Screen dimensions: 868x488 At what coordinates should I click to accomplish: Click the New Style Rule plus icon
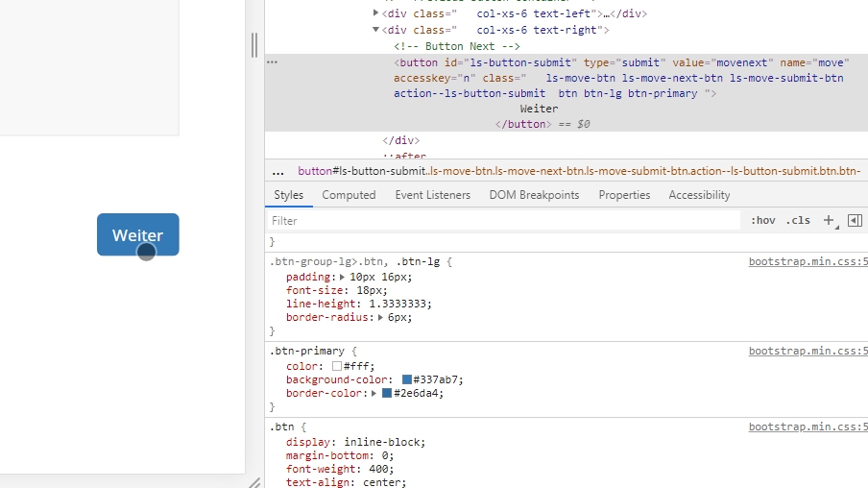pyautogui.click(x=829, y=220)
